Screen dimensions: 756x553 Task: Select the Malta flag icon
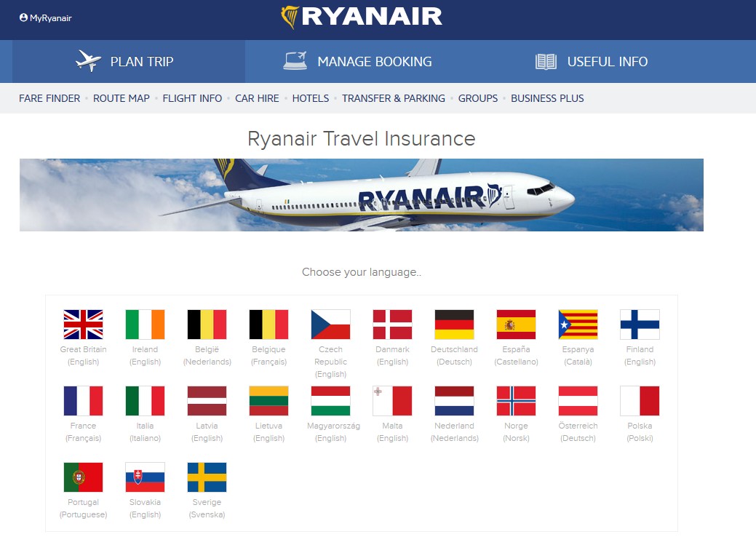click(392, 401)
